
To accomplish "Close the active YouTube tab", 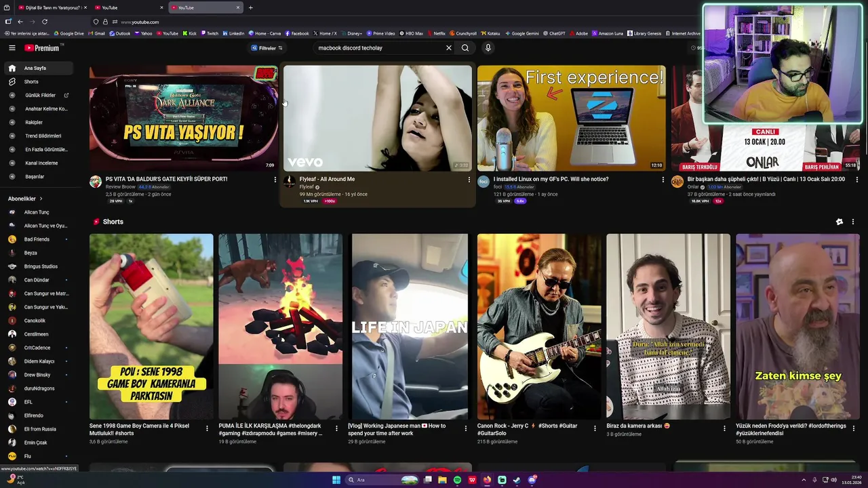I will (238, 7).
